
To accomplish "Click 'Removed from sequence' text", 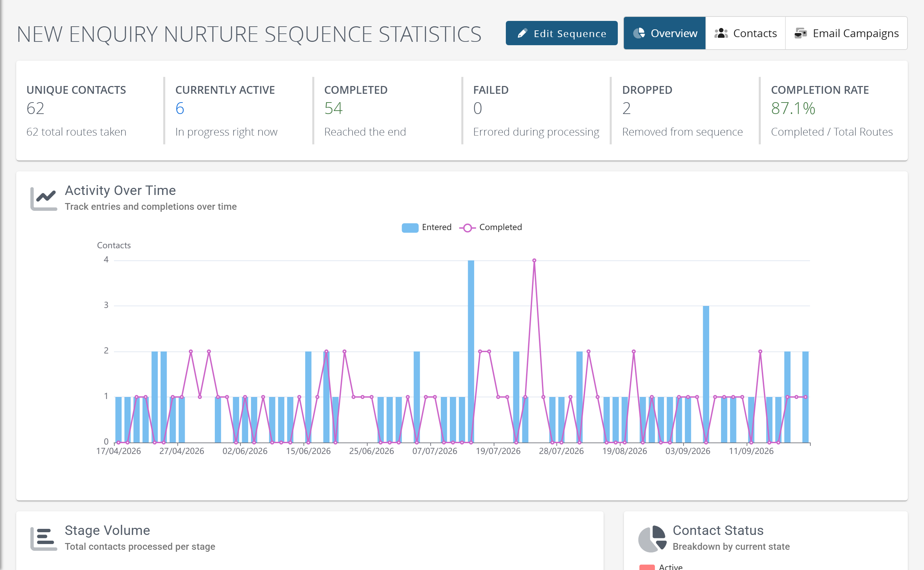I will coord(683,132).
